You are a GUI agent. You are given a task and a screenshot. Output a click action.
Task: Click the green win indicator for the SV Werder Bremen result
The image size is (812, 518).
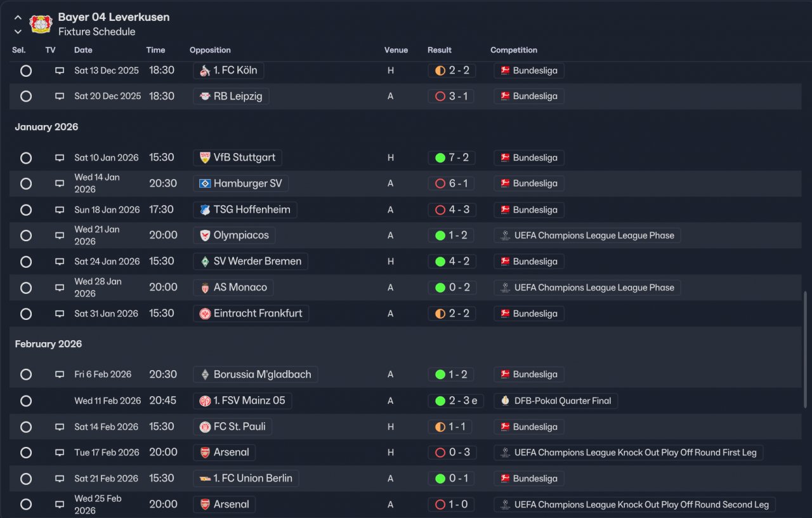pyautogui.click(x=440, y=262)
